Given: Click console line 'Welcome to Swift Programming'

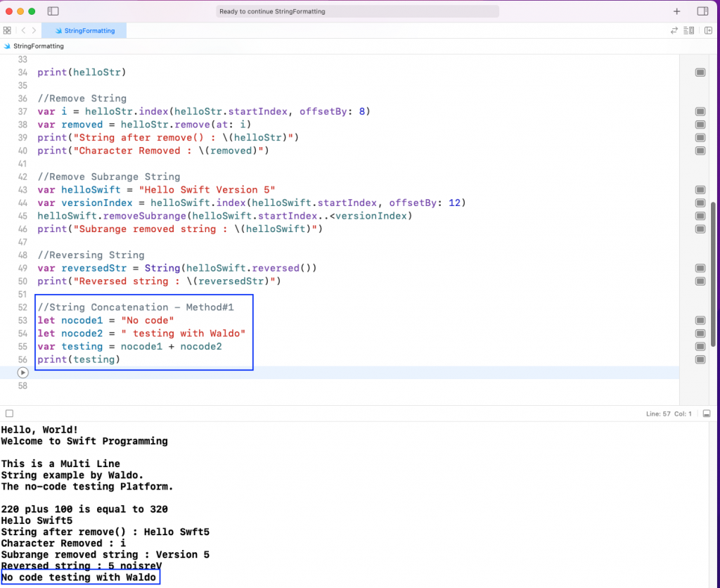Looking at the screenshot, I should point(84,442).
